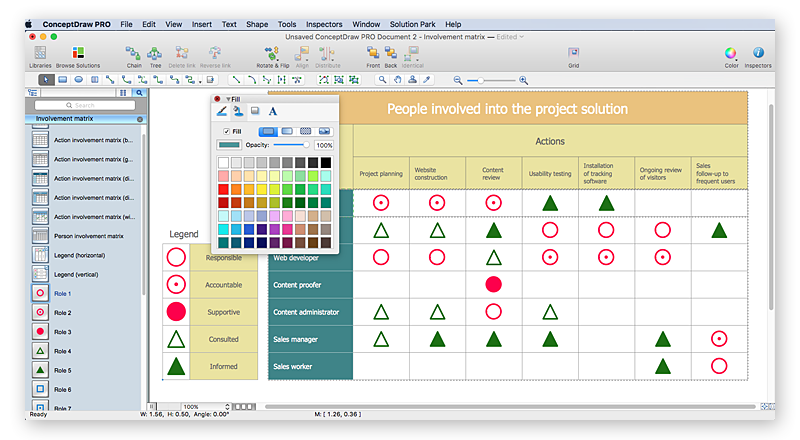Open the Color toolbar dropdown
This screenshot has width=800, height=440.
(731, 53)
